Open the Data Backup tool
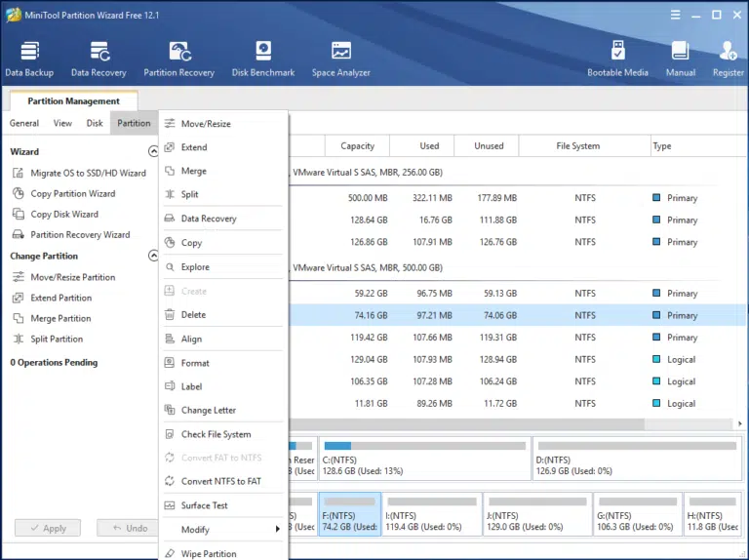The image size is (749, 560). coord(29,60)
